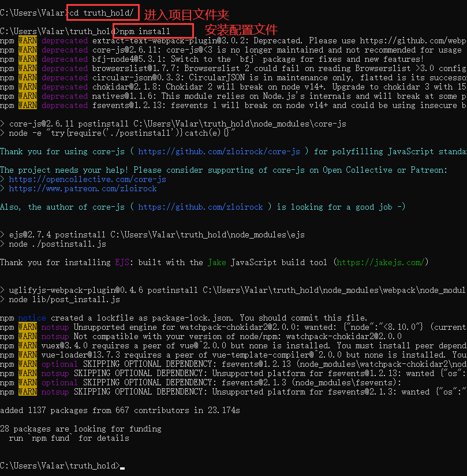Click the uglifyjs-webpack-plugin@0.4.6 postinstall line
The image size is (467, 476).
[x=233, y=290]
